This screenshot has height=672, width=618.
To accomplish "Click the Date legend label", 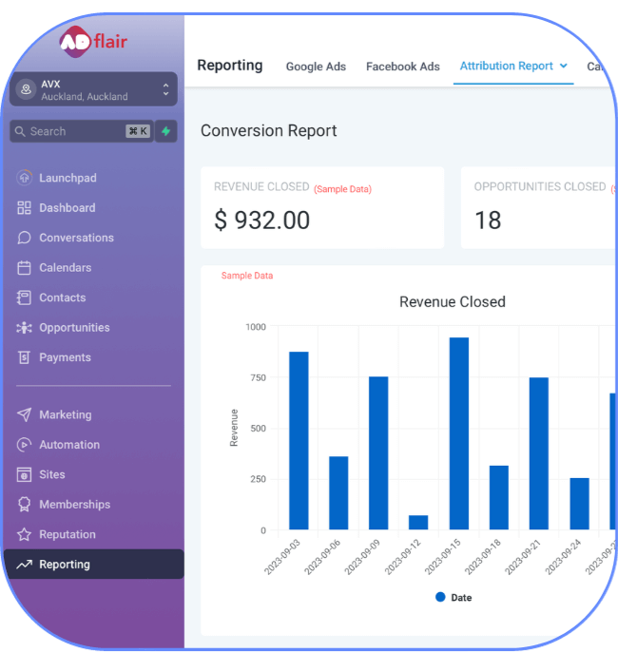I will 461,598.
